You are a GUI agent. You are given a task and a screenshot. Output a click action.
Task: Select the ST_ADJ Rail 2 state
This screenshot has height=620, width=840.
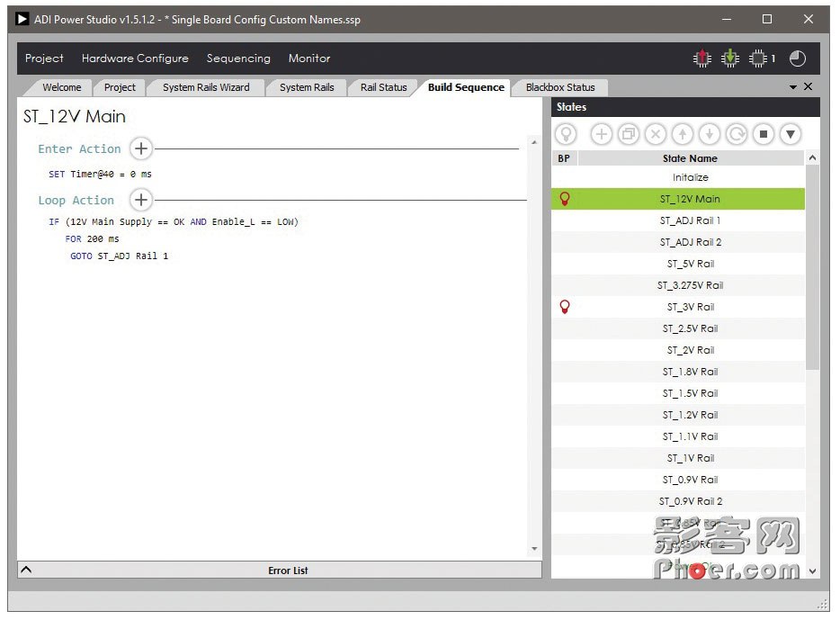(691, 242)
